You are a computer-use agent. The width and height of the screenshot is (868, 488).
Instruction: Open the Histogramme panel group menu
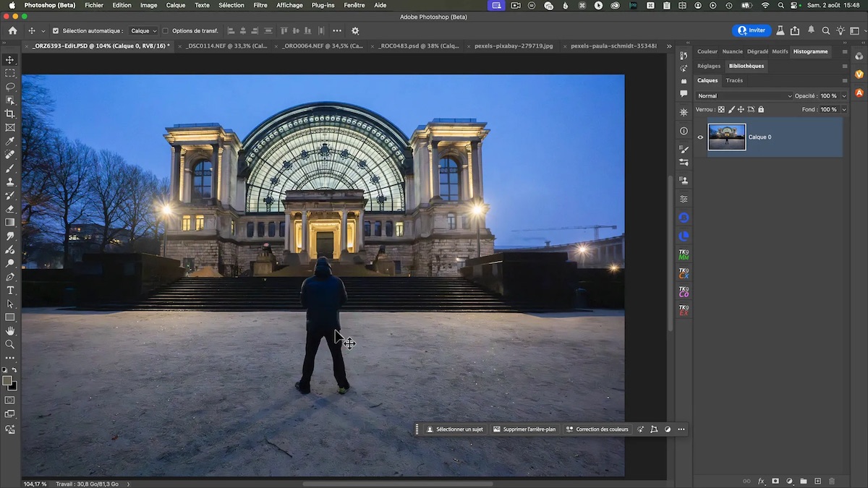point(844,51)
